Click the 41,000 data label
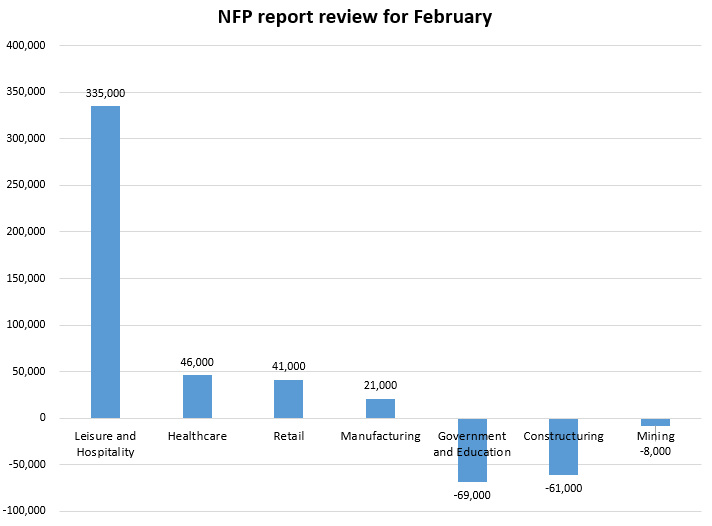 point(288,366)
